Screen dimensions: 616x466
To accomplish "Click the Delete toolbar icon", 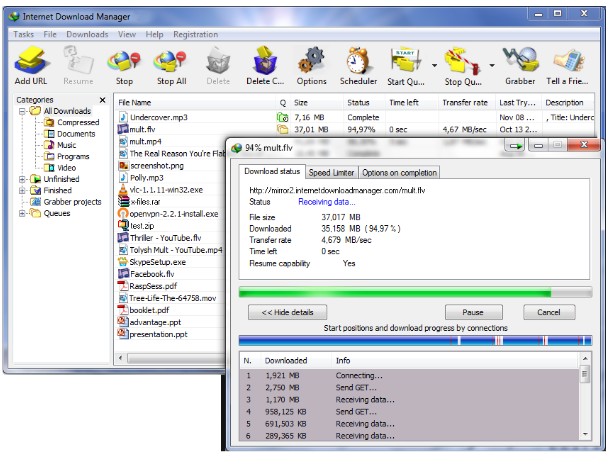I will coord(218,61).
